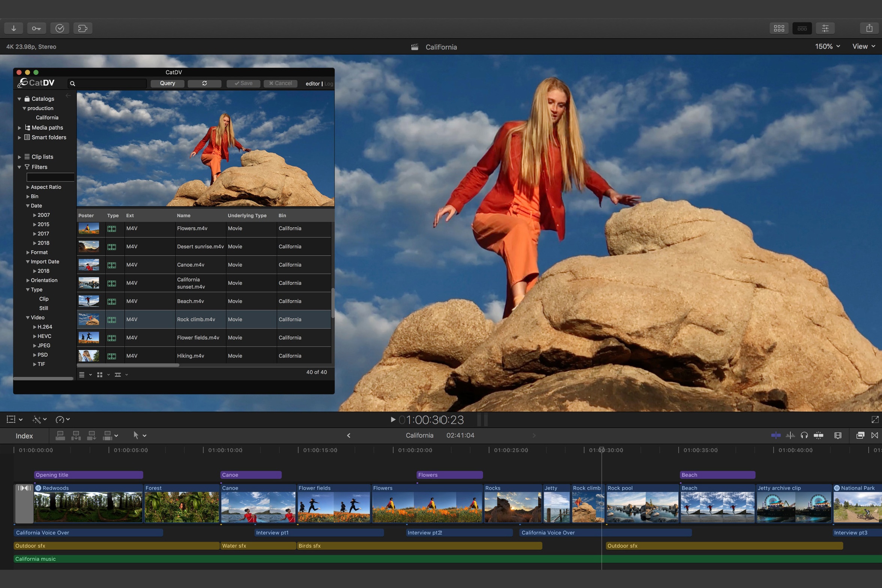Select the Desert sunrise.m4v row
Screen dimensions: 882x588
[x=204, y=247]
